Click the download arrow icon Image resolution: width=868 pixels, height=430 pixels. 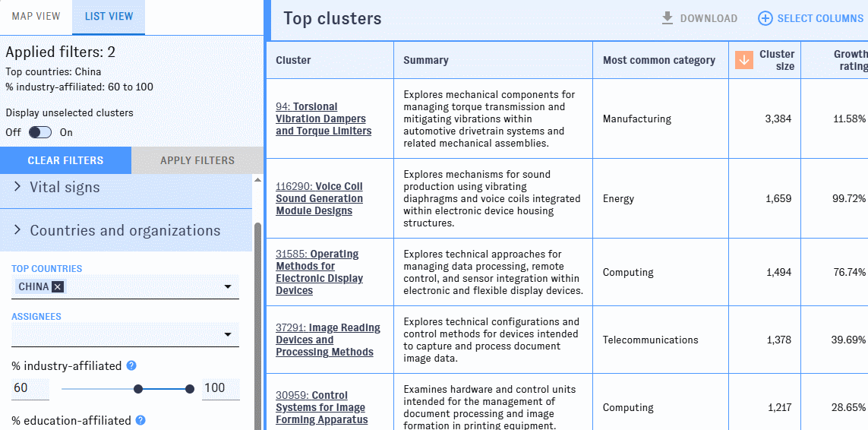click(668, 18)
